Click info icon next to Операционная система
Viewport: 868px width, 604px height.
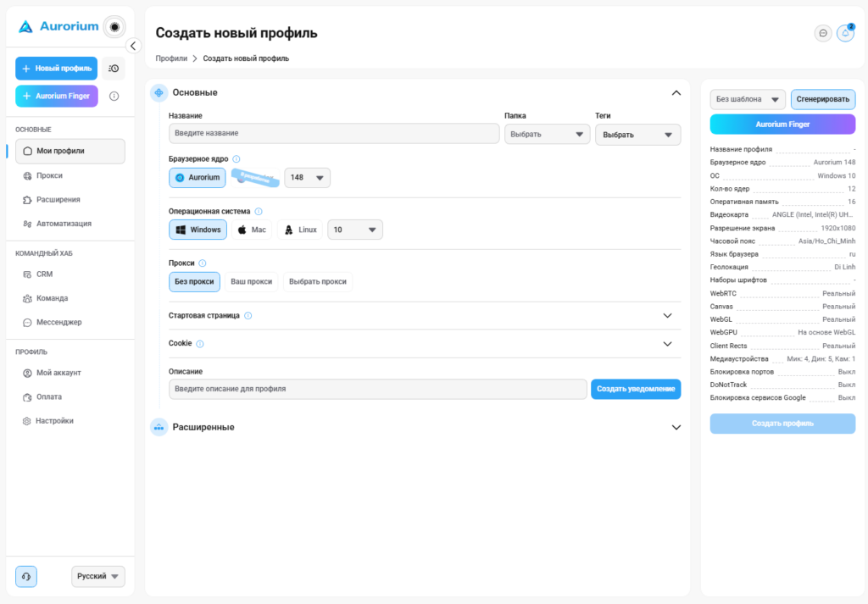[x=259, y=211]
